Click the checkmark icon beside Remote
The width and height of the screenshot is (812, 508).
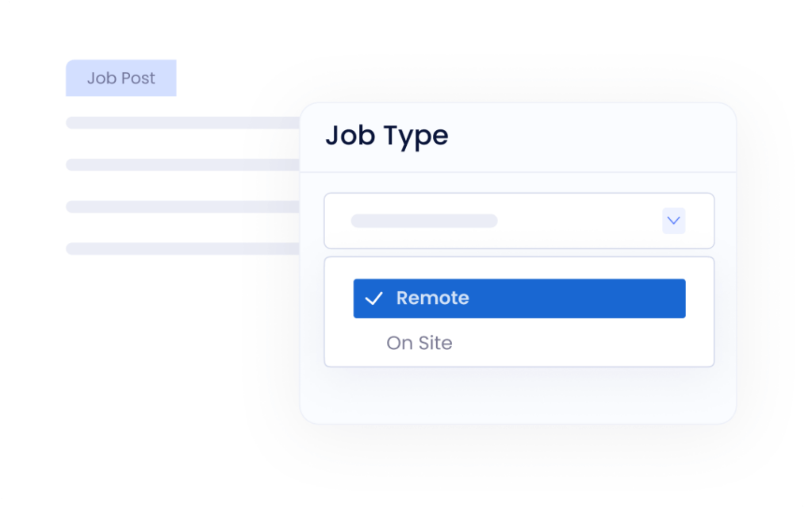pos(373,299)
